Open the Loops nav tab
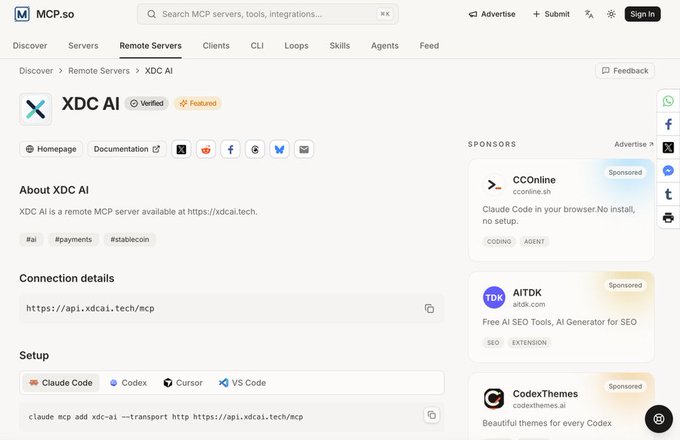Image resolution: width=680 pixels, height=440 pixels. pyautogui.click(x=297, y=46)
